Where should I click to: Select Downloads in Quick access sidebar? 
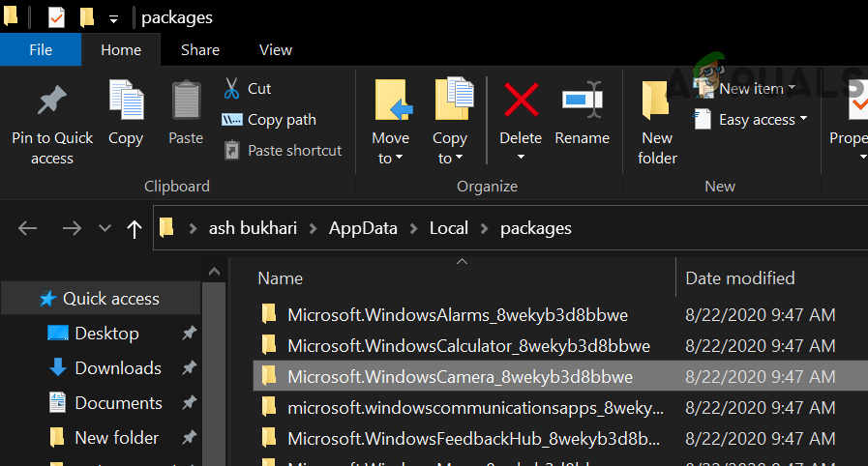pyautogui.click(x=117, y=368)
